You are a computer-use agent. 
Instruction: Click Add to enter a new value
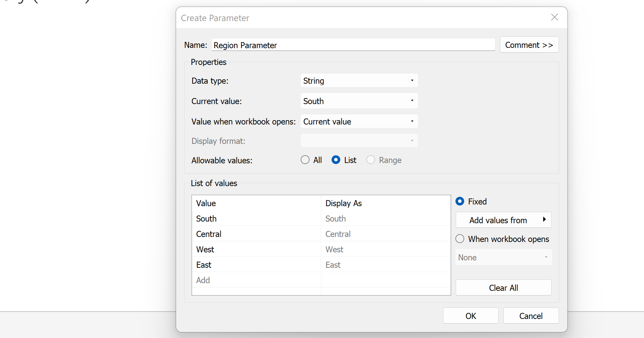(x=203, y=280)
